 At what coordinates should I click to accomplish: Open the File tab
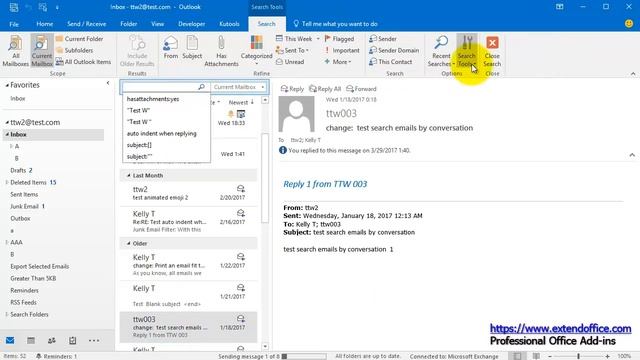coord(14,24)
